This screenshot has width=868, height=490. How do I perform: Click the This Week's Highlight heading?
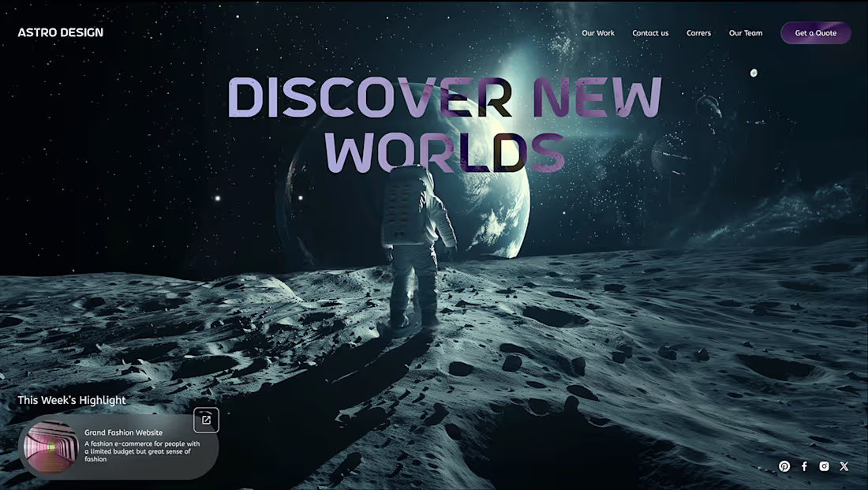coord(72,400)
